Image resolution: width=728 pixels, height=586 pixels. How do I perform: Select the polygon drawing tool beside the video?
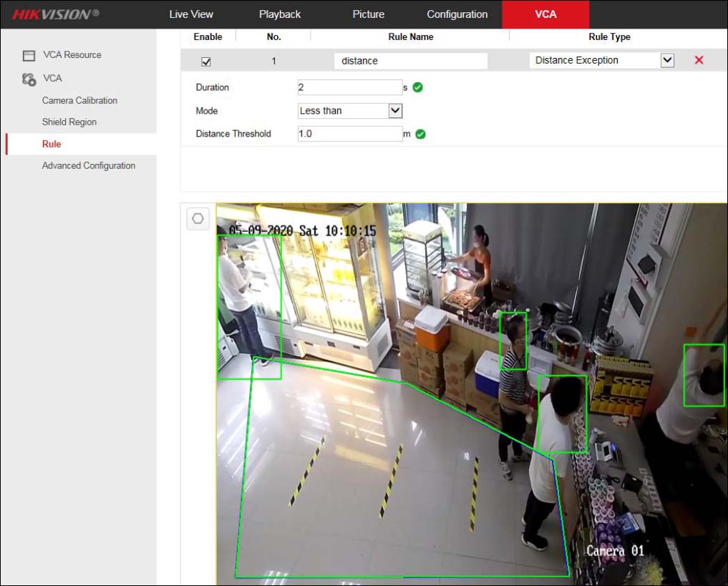198,219
